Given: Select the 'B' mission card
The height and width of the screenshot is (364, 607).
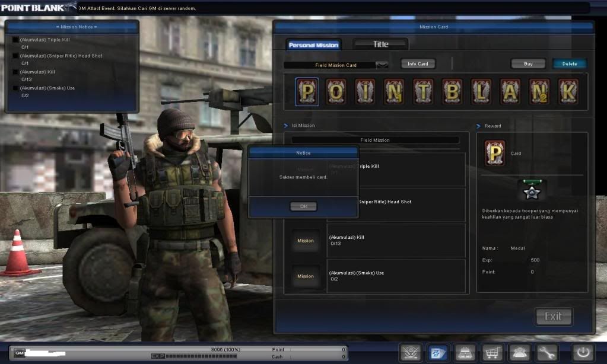Looking at the screenshot, I should [x=452, y=91].
